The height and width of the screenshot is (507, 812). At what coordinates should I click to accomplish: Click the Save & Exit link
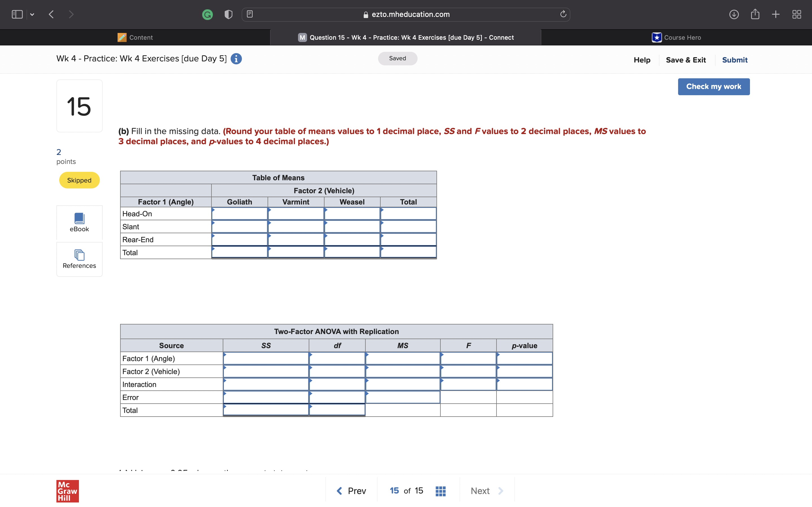685,60
